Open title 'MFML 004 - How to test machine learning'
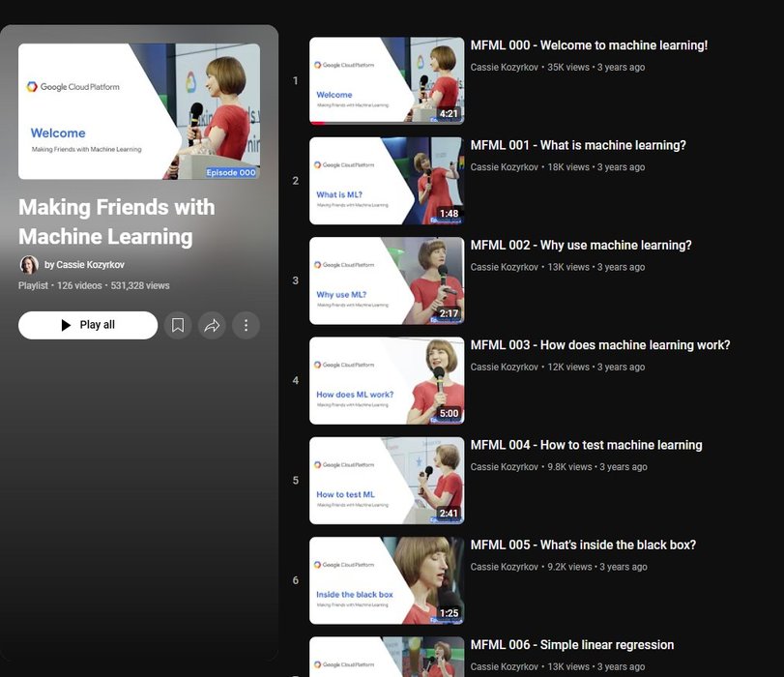Image resolution: width=784 pixels, height=677 pixels. pos(586,445)
